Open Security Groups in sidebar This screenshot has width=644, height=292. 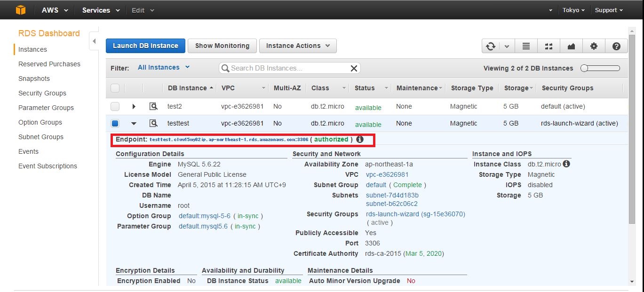pos(42,93)
